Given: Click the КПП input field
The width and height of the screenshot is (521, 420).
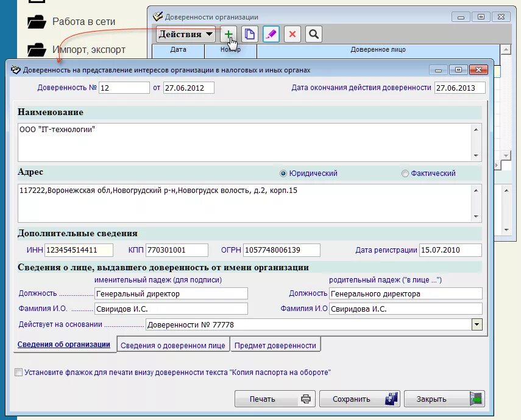Looking at the screenshot, I should point(177,250).
